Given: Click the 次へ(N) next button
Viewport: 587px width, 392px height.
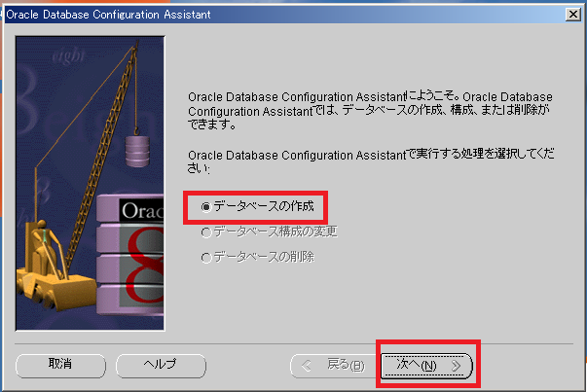Looking at the screenshot, I should tap(426, 366).
